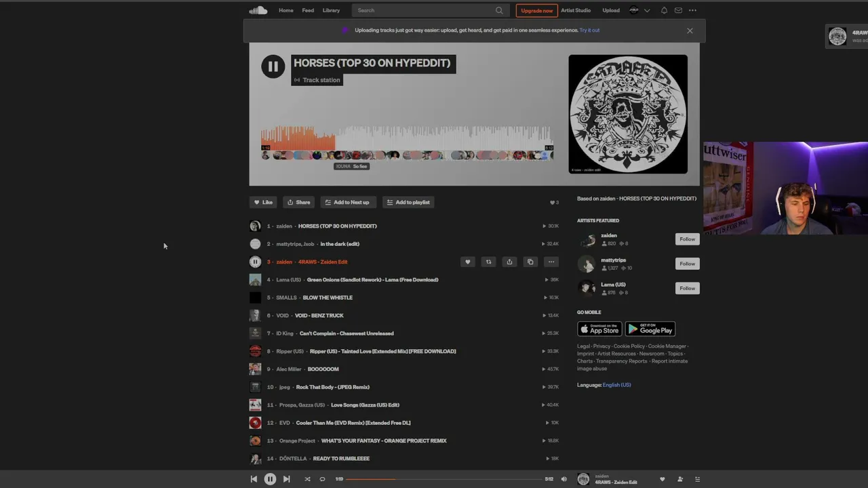Open the Upload page

coord(611,10)
